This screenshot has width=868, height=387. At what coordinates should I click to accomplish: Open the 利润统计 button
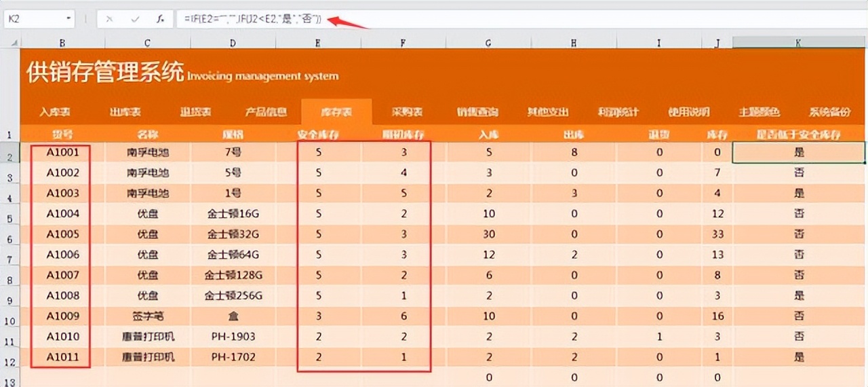tap(618, 112)
